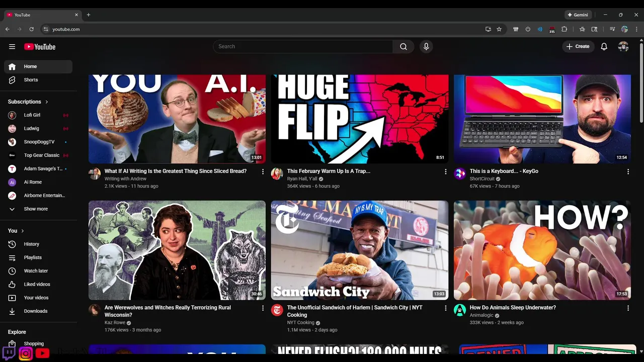
Task: Open Twitch from the taskbar
Action: pos(9,353)
